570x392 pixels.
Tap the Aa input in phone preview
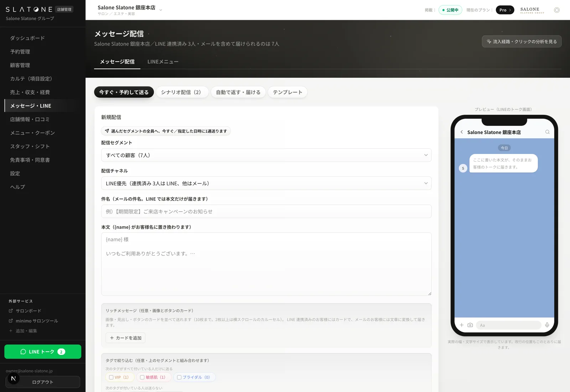coord(508,325)
